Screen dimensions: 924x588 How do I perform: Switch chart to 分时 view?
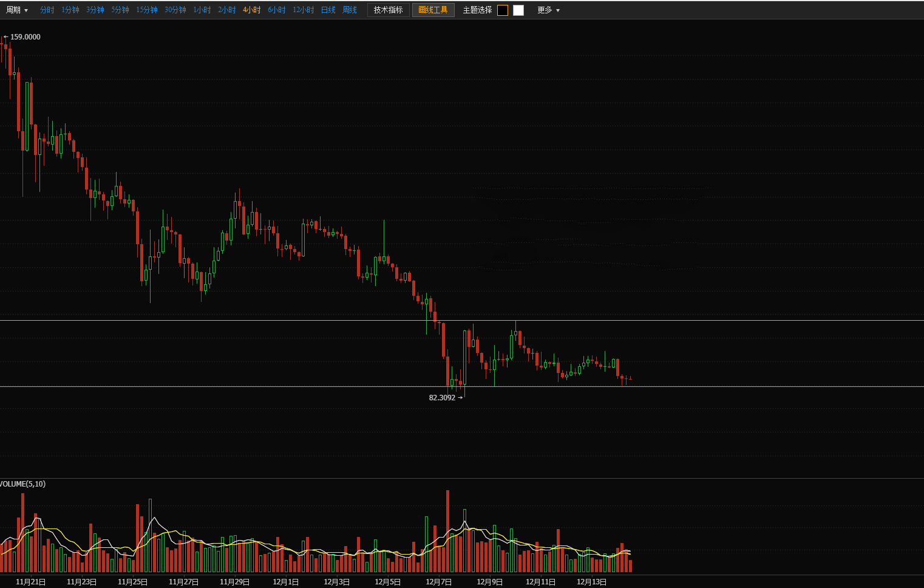click(x=47, y=10)
